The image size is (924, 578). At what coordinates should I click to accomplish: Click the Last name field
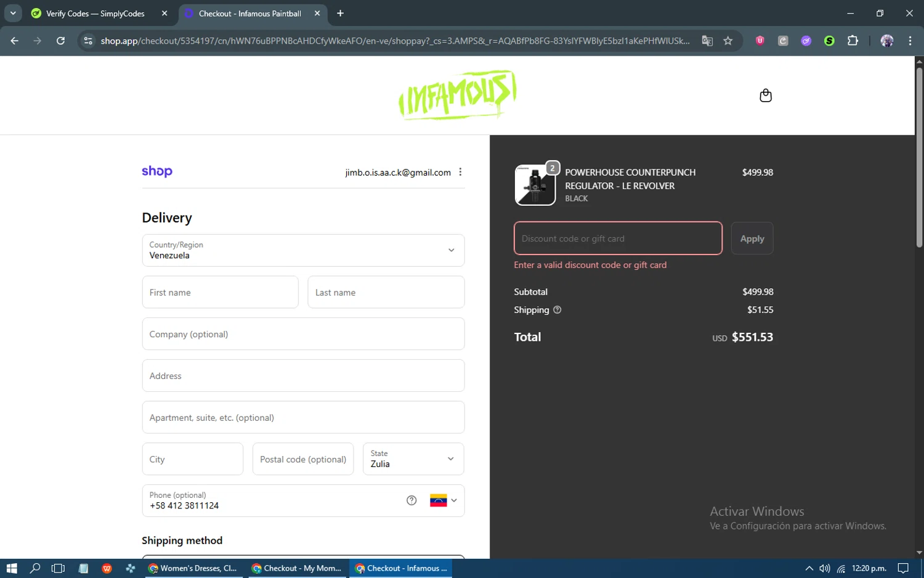[x=386, y=292]
